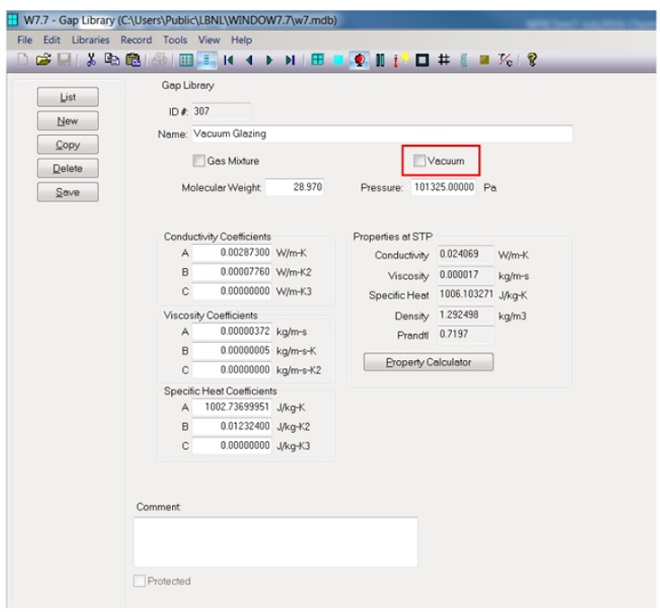Jump to last record with toolbar arrow
660x612 pixels.
coord(289,59)
